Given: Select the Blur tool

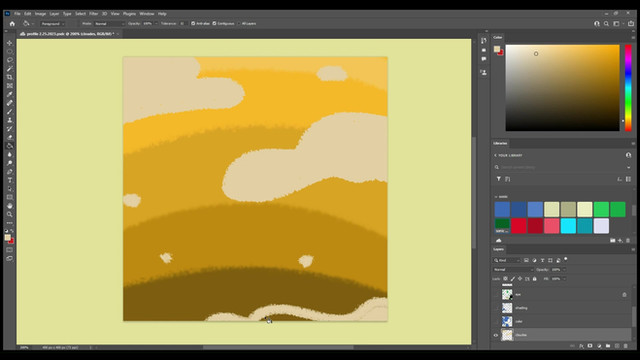Looking at the screenshot, I should (9, 154).
